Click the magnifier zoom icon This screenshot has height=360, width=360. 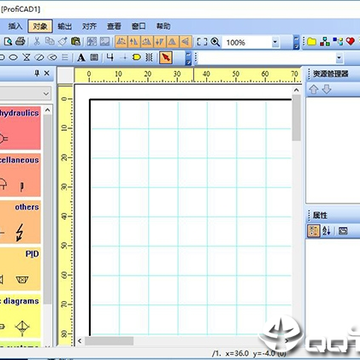click(215, 42)
